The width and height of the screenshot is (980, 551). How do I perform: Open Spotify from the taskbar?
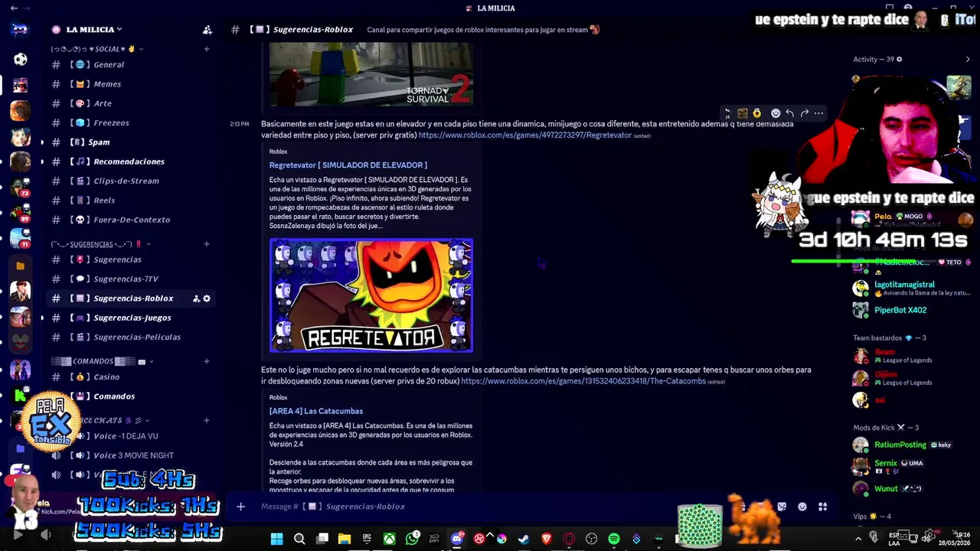coord(613,539)
